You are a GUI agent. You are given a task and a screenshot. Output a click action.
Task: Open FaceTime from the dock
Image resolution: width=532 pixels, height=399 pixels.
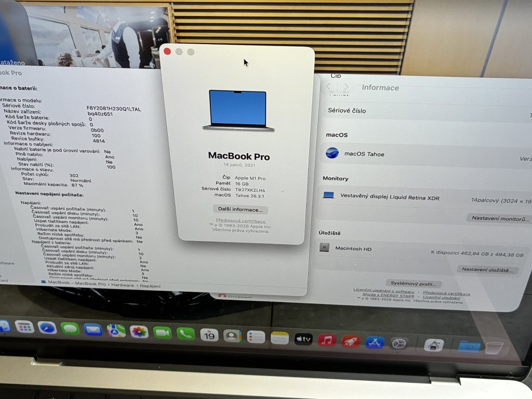(162, 332)
